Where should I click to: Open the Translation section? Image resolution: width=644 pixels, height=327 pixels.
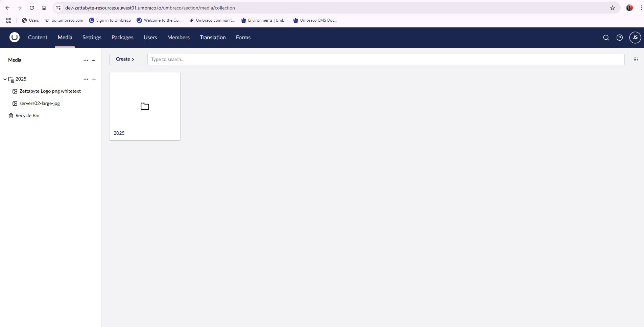(x=213, y=38)
